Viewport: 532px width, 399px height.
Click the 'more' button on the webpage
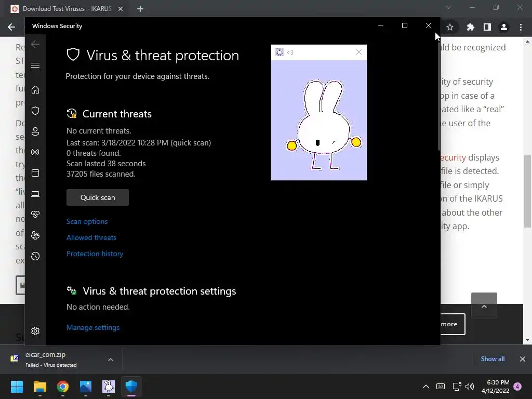[x=453, y=324]
